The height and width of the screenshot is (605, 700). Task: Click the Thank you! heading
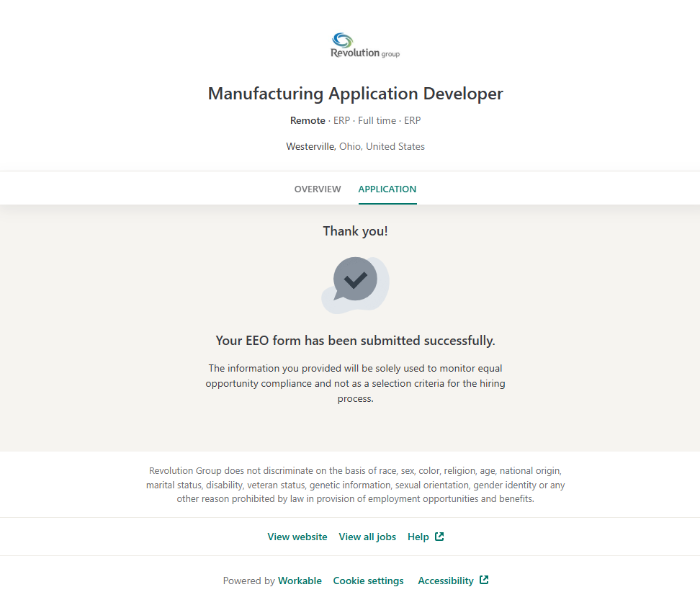[355, 231]
